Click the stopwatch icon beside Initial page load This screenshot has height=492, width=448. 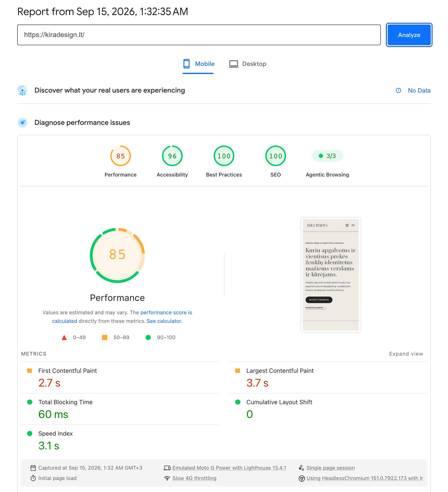point(33,478)
